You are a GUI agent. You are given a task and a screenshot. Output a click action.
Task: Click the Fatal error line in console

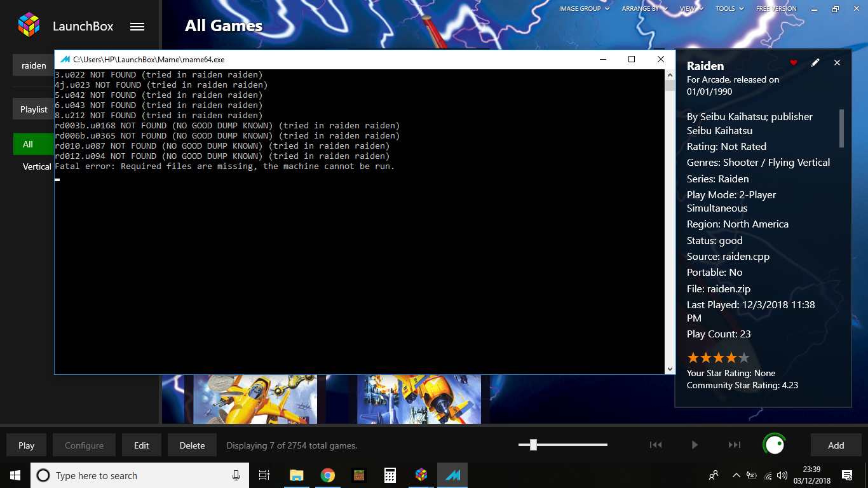[225, 166]
